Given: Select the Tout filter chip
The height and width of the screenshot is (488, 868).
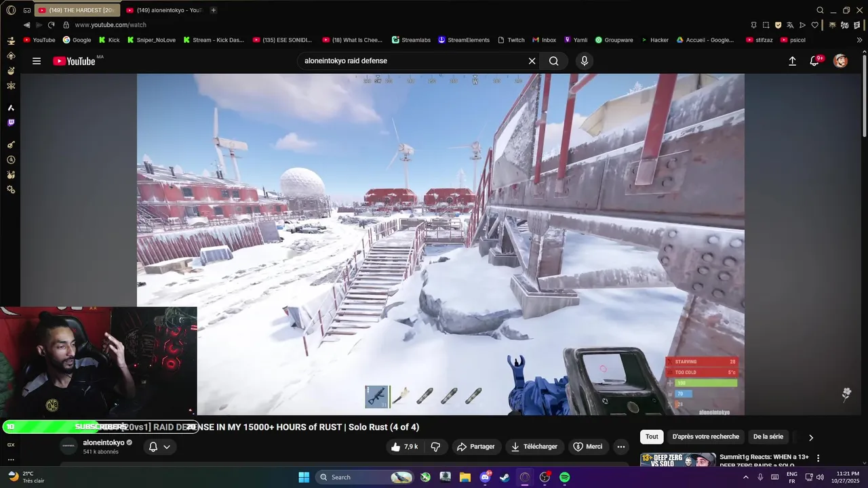Looking at the screenshot, I should (x=652, y=436).
